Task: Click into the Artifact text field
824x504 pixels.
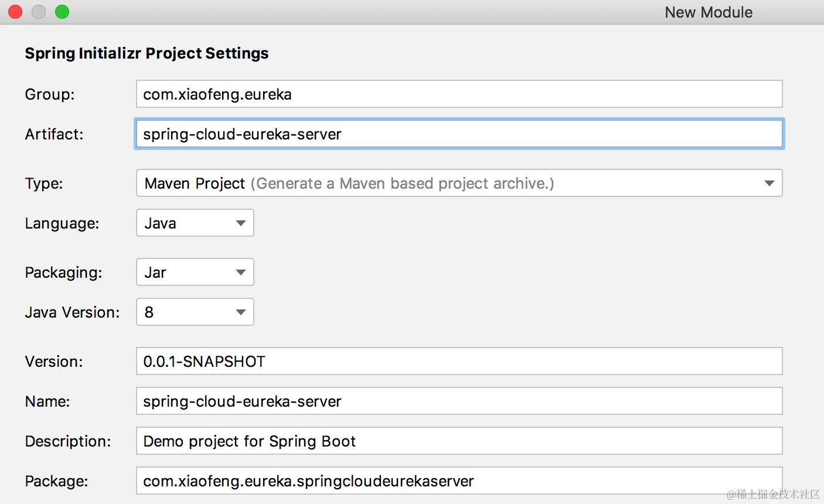Action: click(459, 134)
